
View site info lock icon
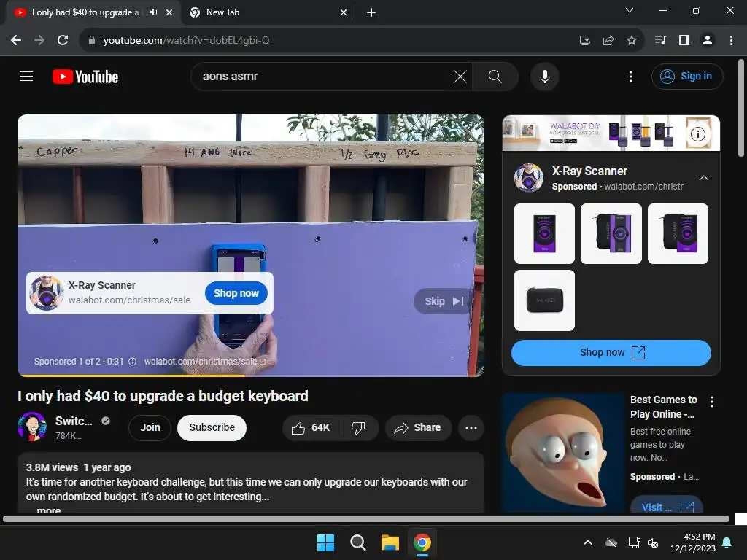coord(92,41)
